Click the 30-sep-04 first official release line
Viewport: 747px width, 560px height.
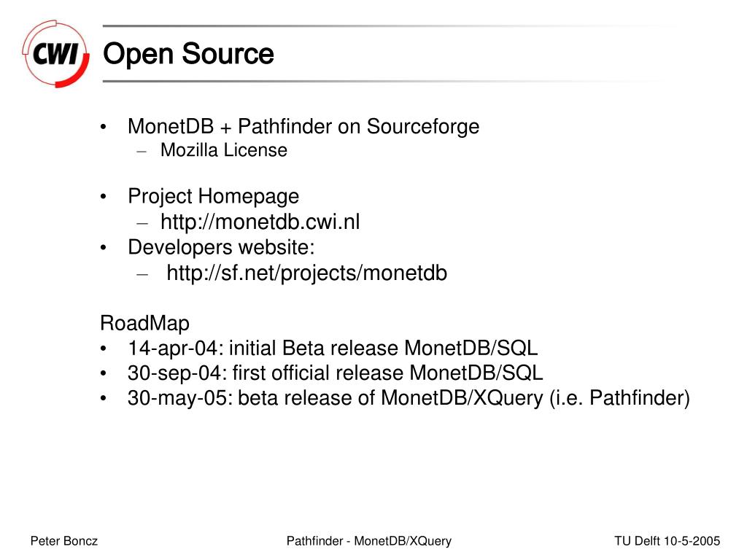335,373
